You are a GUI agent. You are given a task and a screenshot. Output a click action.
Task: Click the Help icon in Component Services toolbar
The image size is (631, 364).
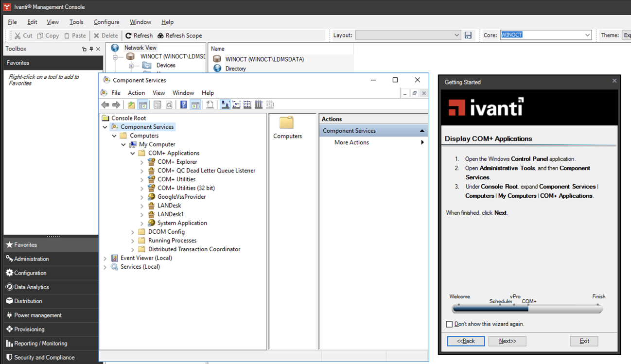pos(183,104)
